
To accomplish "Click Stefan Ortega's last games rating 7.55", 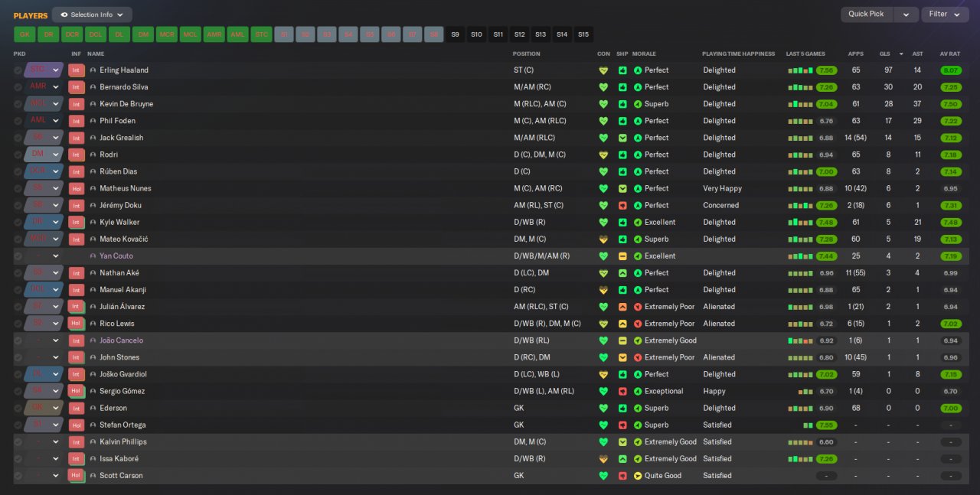I will pos(826,425).
